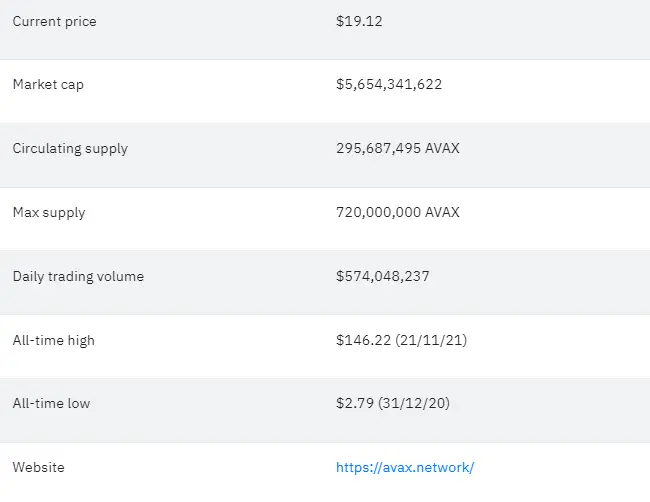This screenshot has height=502, width=650.
Task: Click empty space in Current price row
Action: (518, 29)
